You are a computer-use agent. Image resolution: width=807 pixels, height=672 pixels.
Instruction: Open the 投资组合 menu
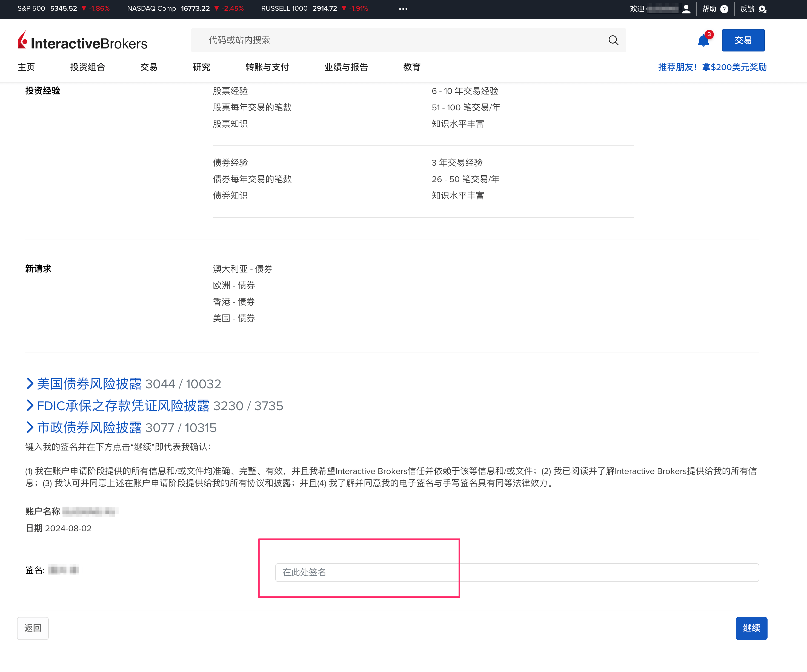pos(87,67)
